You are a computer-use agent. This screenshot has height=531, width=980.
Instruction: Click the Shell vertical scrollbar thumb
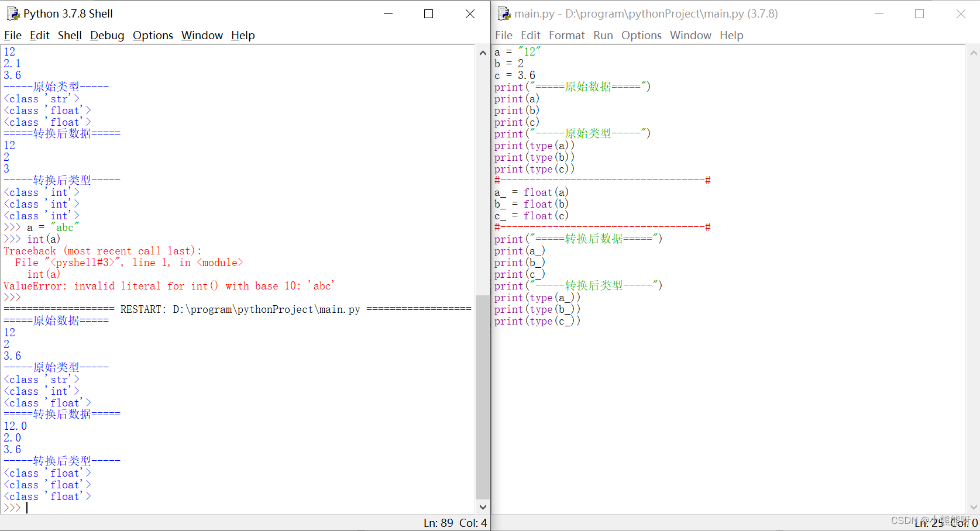pyautogui.click(x=483, y=397)
